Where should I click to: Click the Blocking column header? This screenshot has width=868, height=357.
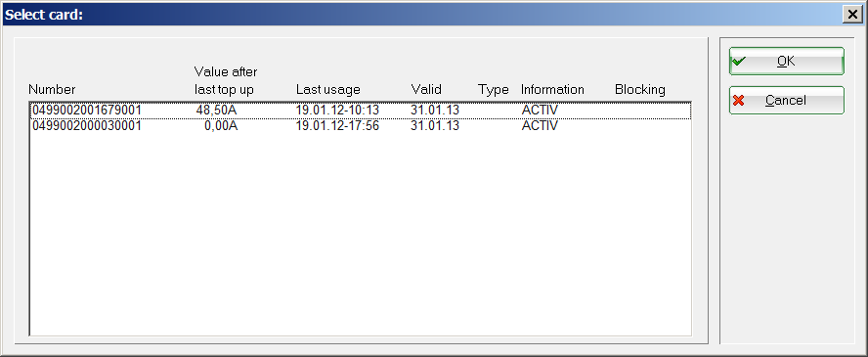640,89
